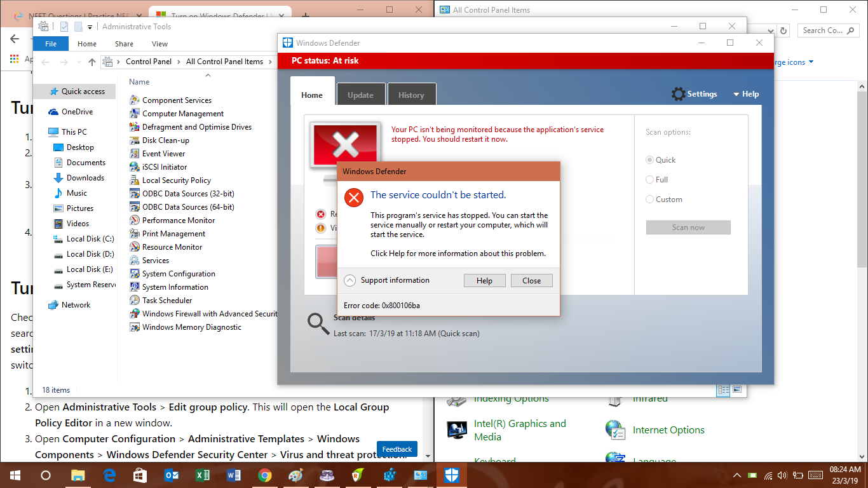Select the Services gear icon
868x488 pixels.
[135, 260]
